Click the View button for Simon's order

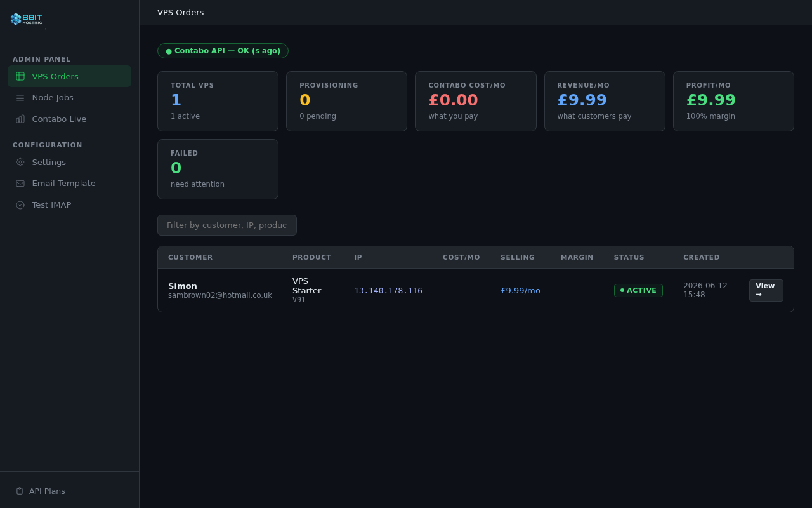pyautogui.click(x=766, y=290)
